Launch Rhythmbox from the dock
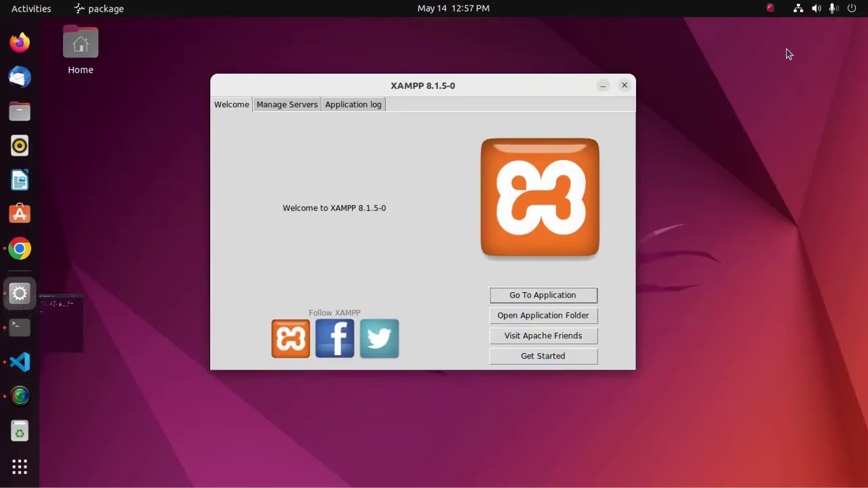The width and height of the screenshot is (868, 488). pyautogui.click(x=20, y=146)
